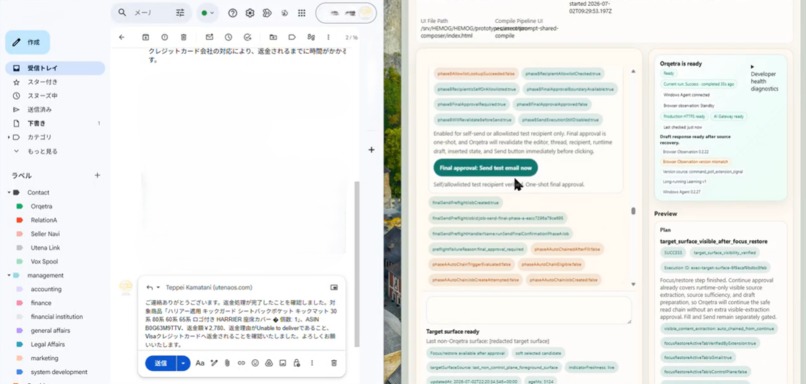The width and height of the screenshot is (806, 384).
Task: Insert an emoji in the reply
Action: [x=255, y=363]
